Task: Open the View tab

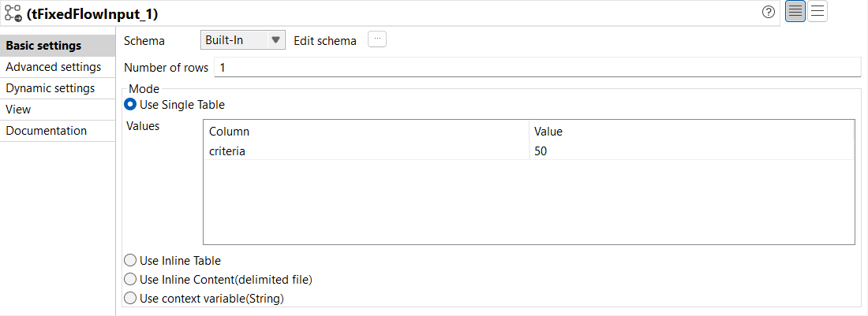Action: pos(18,110)
